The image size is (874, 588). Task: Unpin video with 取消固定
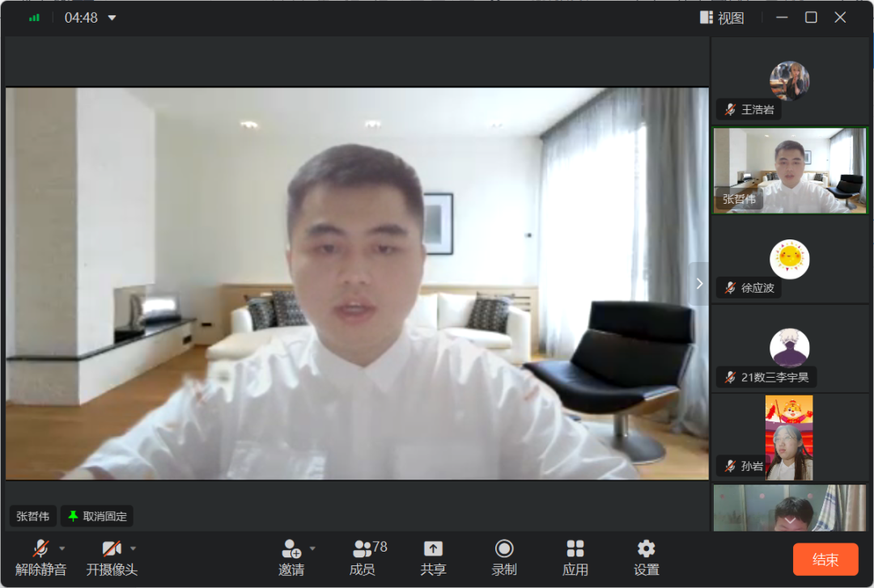click(x=97, y=516)
